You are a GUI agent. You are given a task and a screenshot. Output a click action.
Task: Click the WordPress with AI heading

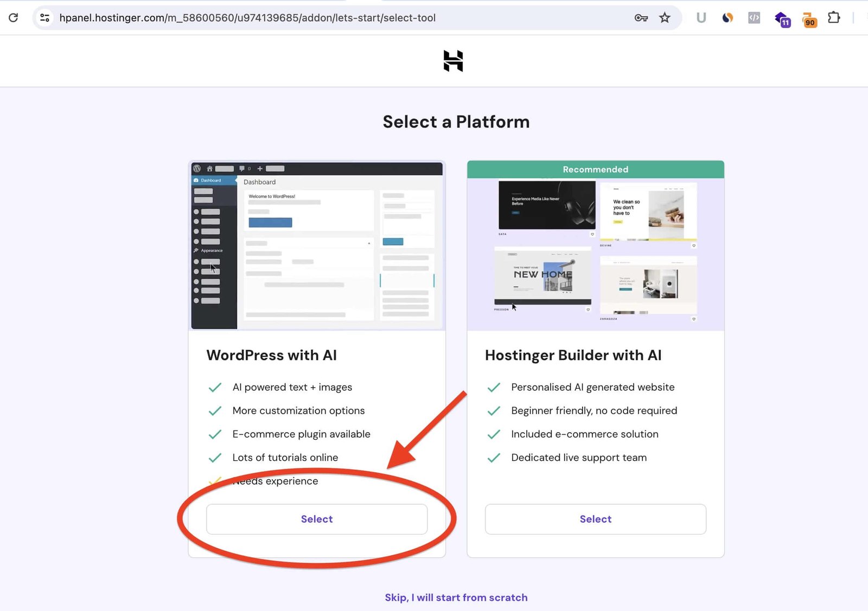point(271,355)
